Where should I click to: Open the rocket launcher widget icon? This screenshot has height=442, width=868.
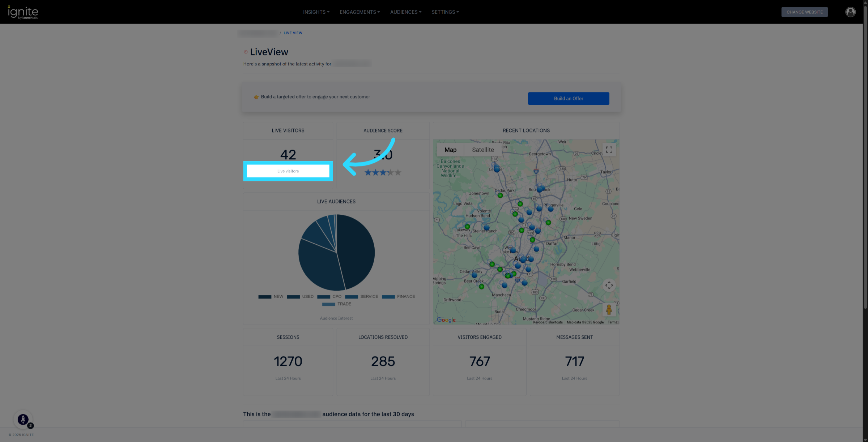pyautogui.click(x=23, y=419)
